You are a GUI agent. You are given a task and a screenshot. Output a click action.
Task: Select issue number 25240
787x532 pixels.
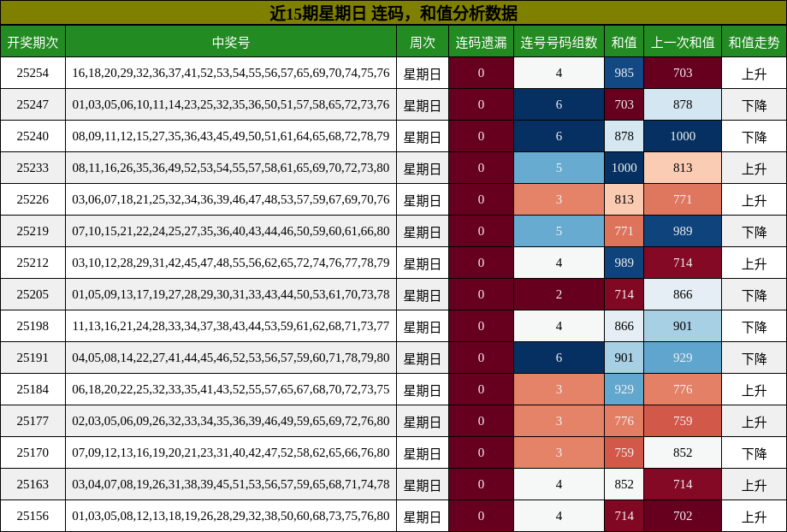pyautogui.click(x=33, y=136)
